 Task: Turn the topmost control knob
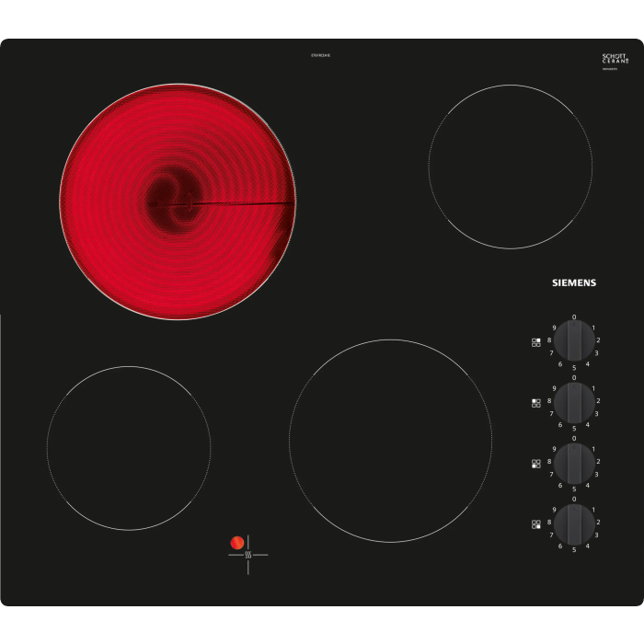click(x=574, y=341)
